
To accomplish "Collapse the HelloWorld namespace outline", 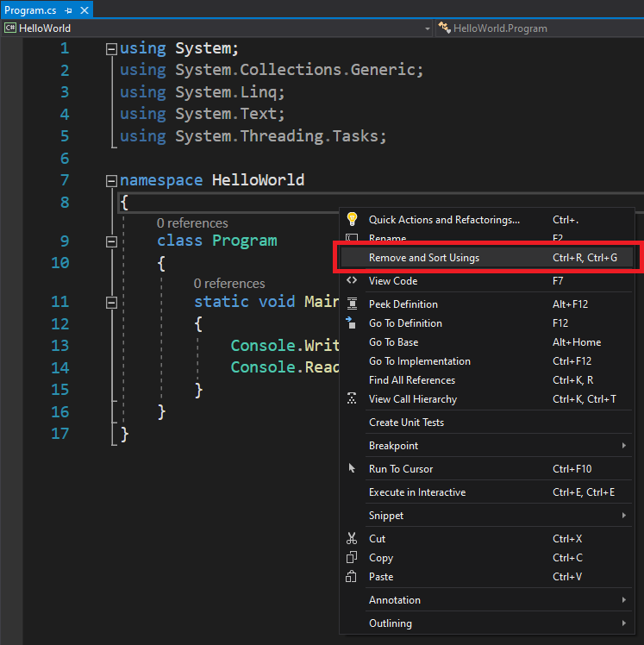I will tap(110, 181).
